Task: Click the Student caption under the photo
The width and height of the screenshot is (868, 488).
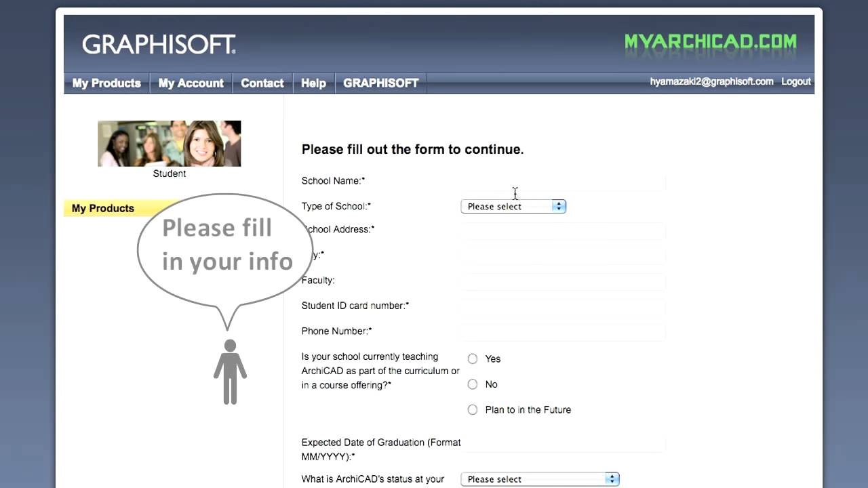Action: point(169,174)
